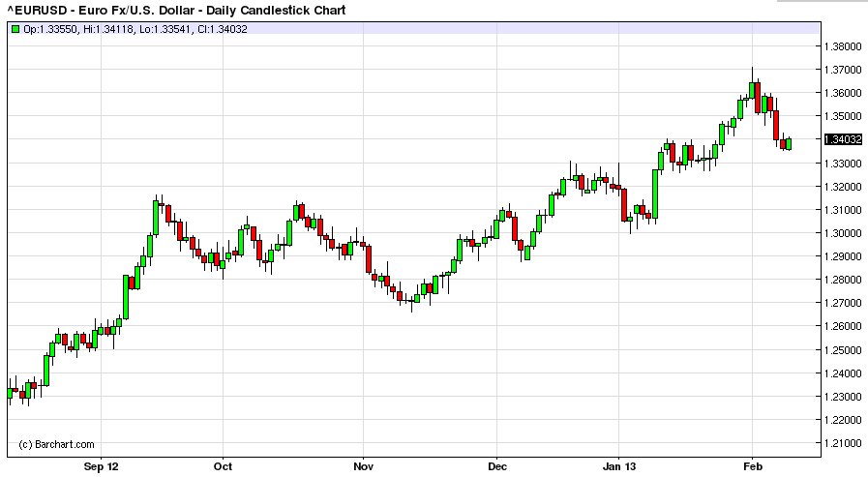Click the 1.23000 price axis label
868x477 pixels.
tap(843, 396)
